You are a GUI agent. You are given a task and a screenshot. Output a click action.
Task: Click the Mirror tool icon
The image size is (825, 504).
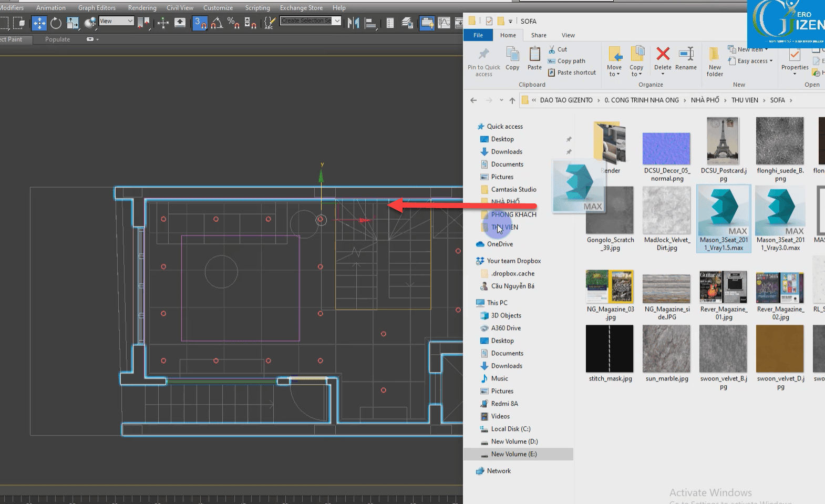pos(353,23)
